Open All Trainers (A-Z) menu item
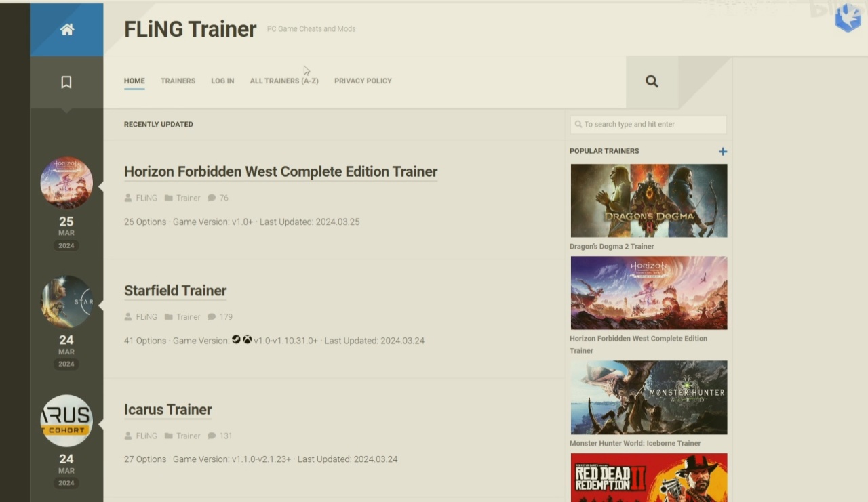This screenshot has height=502, width=868. pos(284,81)
